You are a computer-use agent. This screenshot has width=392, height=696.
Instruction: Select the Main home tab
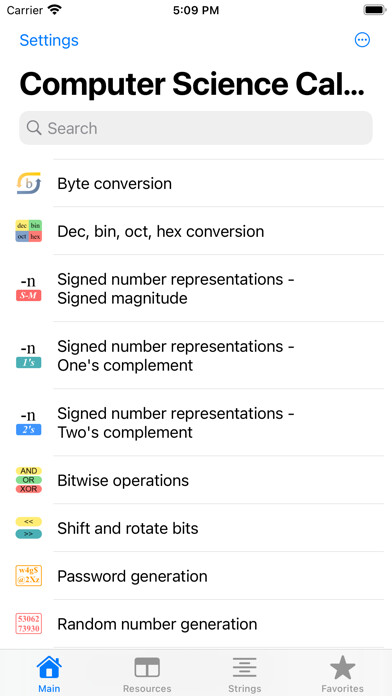click(49, 675)
